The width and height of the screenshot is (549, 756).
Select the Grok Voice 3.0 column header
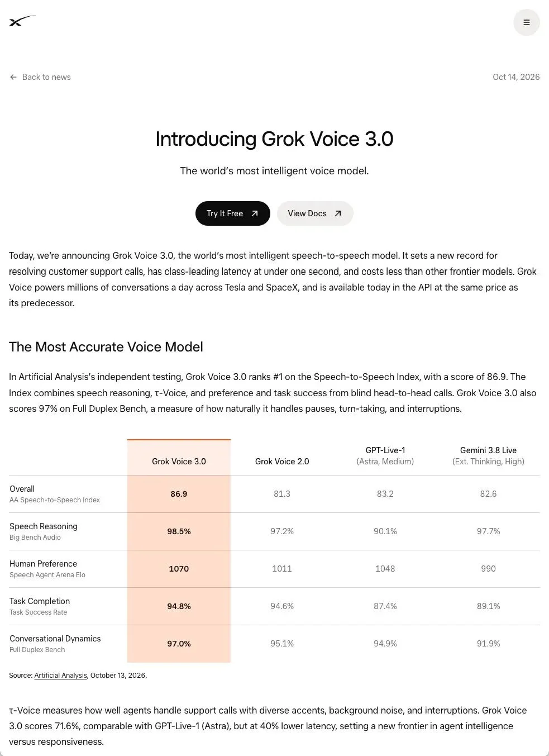pos(179,462)
